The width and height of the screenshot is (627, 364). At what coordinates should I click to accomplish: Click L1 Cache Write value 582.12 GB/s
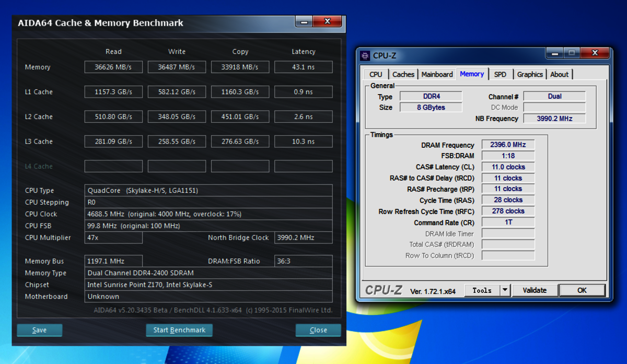(x=177, y=92)
